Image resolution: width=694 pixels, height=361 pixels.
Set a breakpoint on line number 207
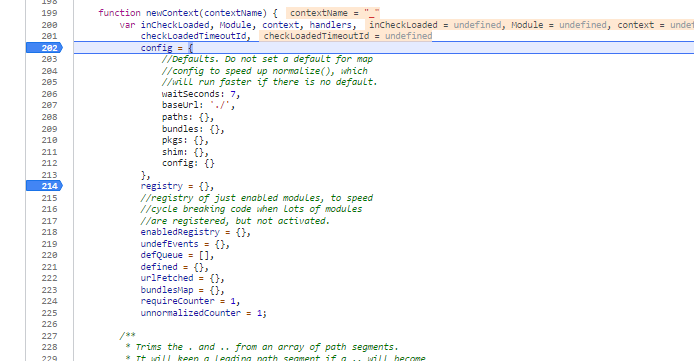(50, 105)
